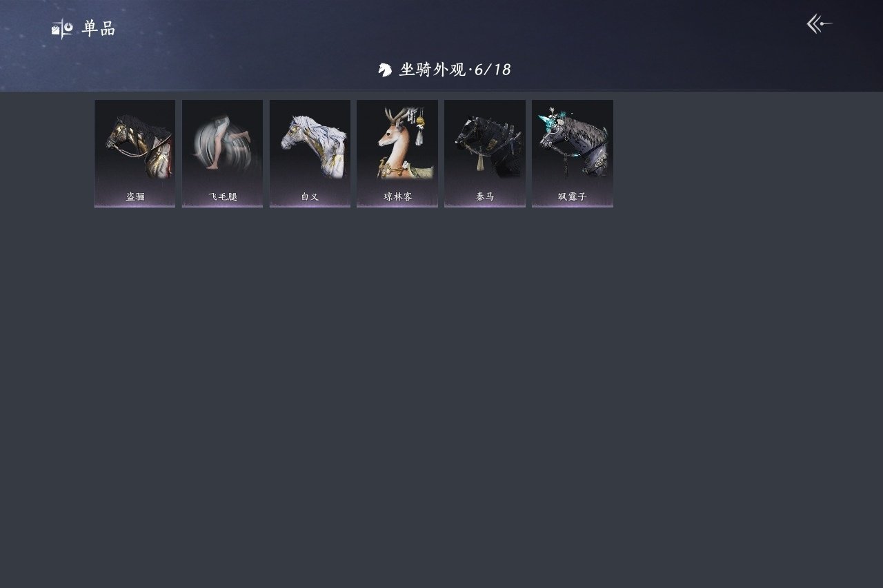The width and height of the screenshot is (883, 588).
Task: Click the 盗骊 name label
Action: 135,196
